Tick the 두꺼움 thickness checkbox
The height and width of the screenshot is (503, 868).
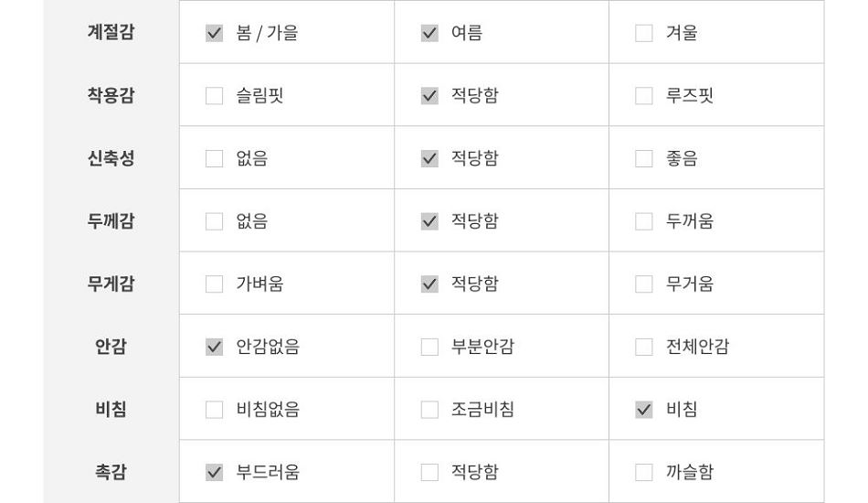(x=644, y=221)
